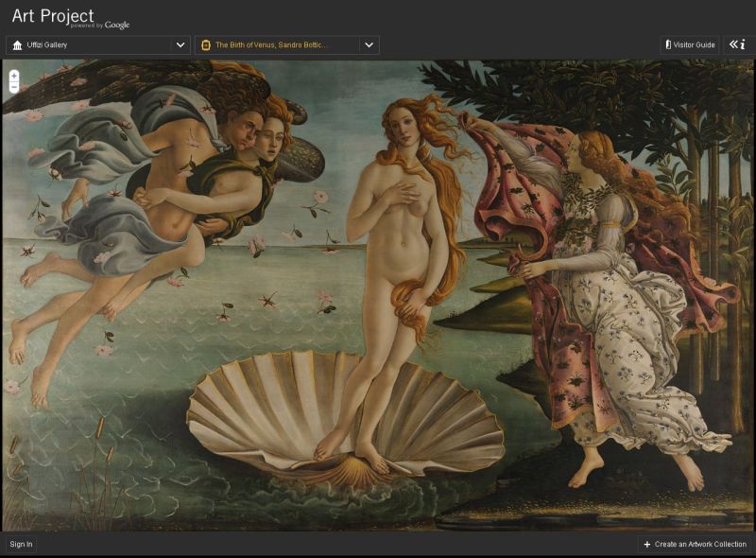Screen dimensions: 756x558
Task: Click the powered by Google text
Action: [x=100, y=26]
